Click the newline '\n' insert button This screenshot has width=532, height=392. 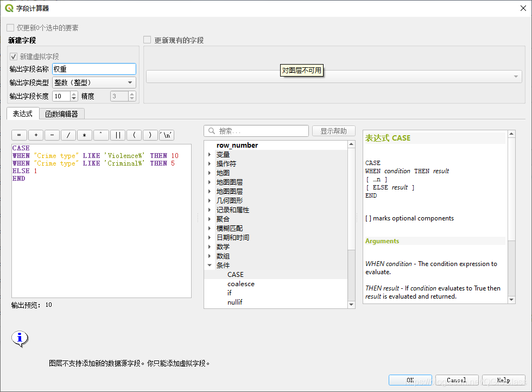coord(167,135)
